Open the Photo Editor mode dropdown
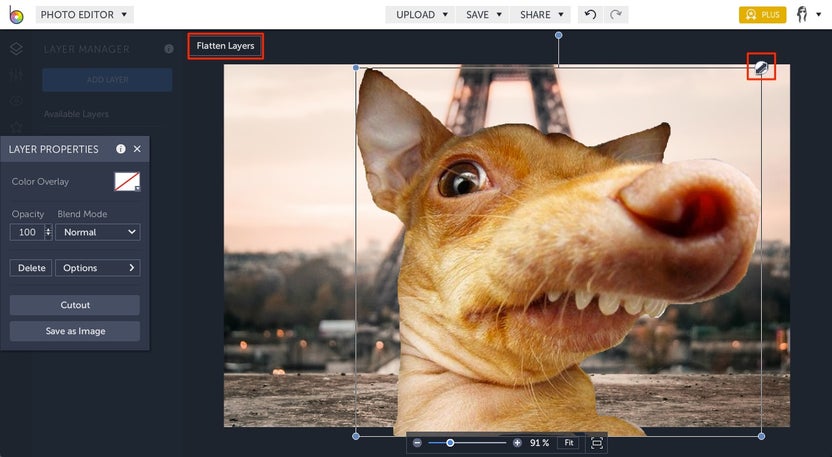 pyautogui.click(x=84, y=15)
